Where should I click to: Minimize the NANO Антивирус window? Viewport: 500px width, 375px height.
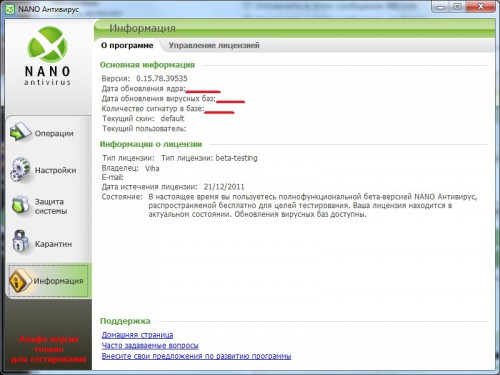tap(441, 7)
